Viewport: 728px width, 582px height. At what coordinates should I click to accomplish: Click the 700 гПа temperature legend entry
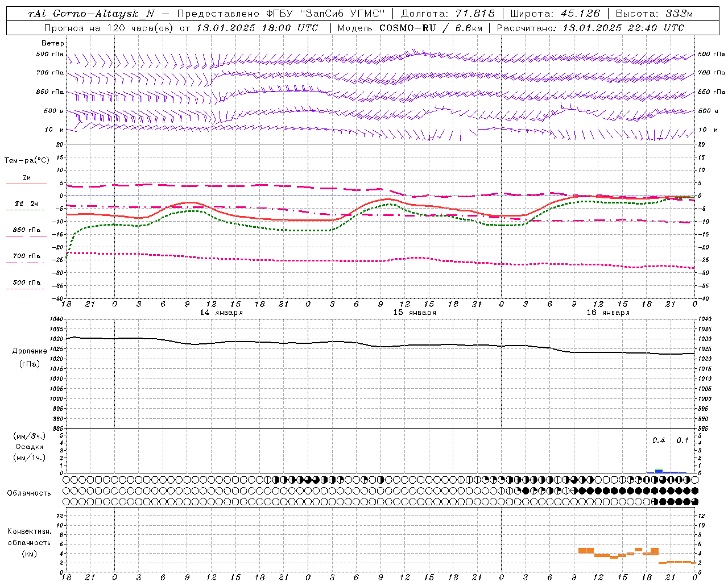point(27,256)
